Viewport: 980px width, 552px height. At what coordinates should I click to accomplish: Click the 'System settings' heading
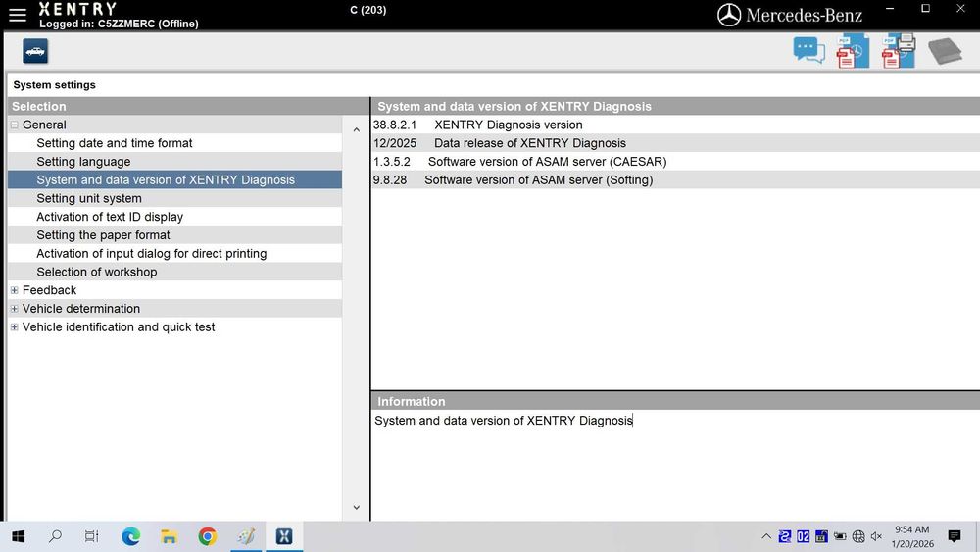54,85
